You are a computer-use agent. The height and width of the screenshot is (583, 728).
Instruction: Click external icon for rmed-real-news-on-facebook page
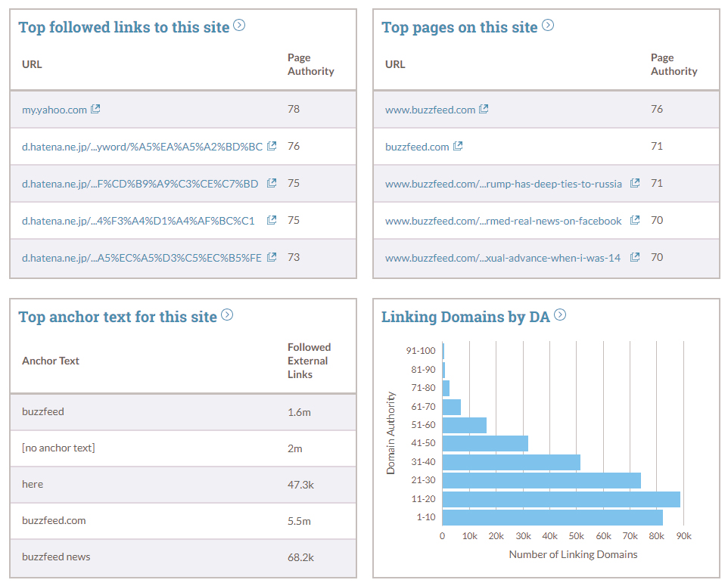point(635,220)
